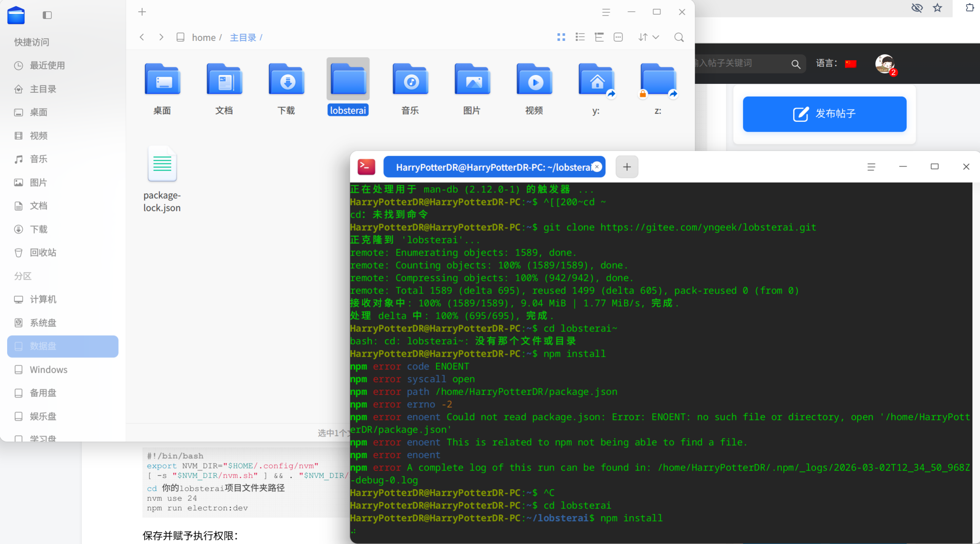Open a new file manager tab
This screenshot has height=544, width=980.
point(142,12)
